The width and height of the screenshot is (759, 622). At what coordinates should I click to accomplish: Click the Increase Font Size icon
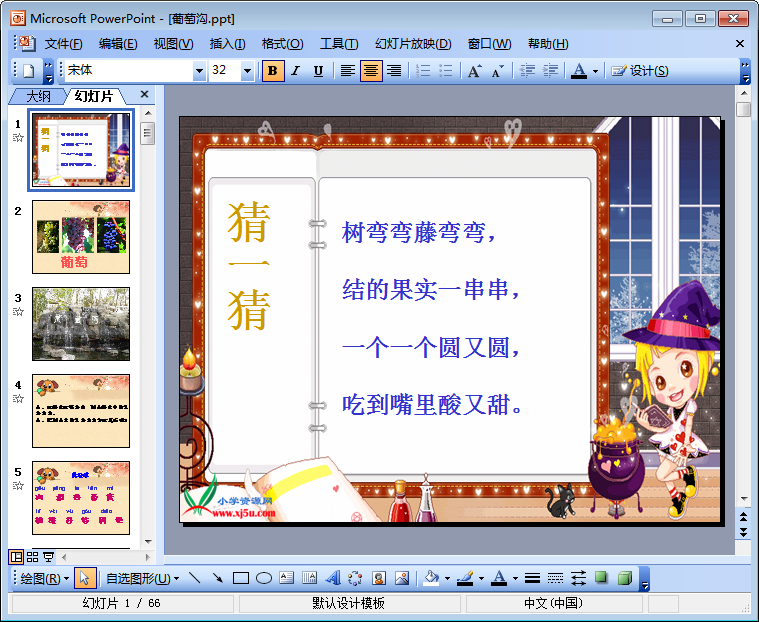(x=475, y=71)
